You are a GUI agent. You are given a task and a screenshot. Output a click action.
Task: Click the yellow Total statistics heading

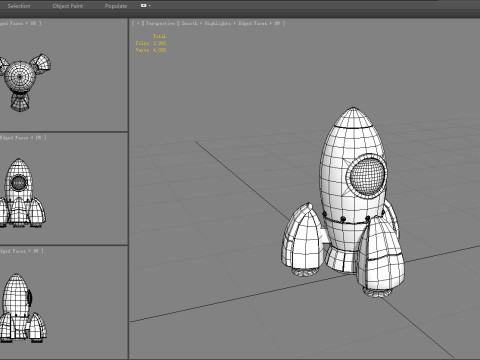coord(160,36)
